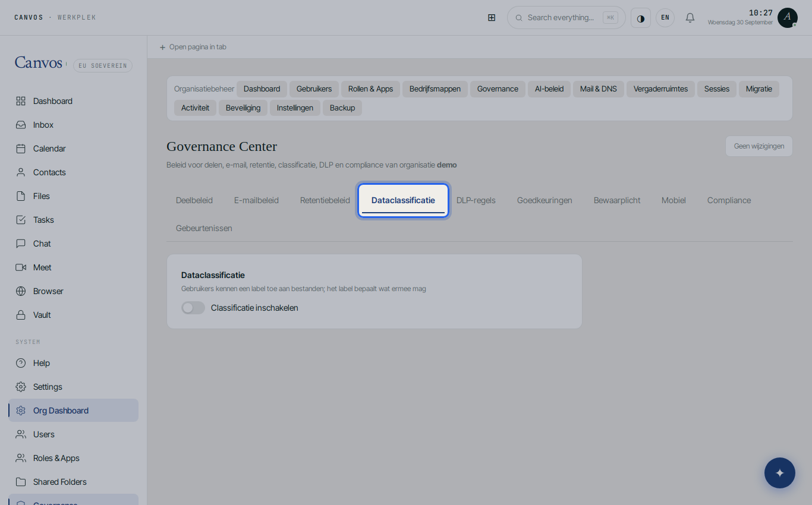
Task: Open the Rollen & Apps pill
Action: pos(370,89)
